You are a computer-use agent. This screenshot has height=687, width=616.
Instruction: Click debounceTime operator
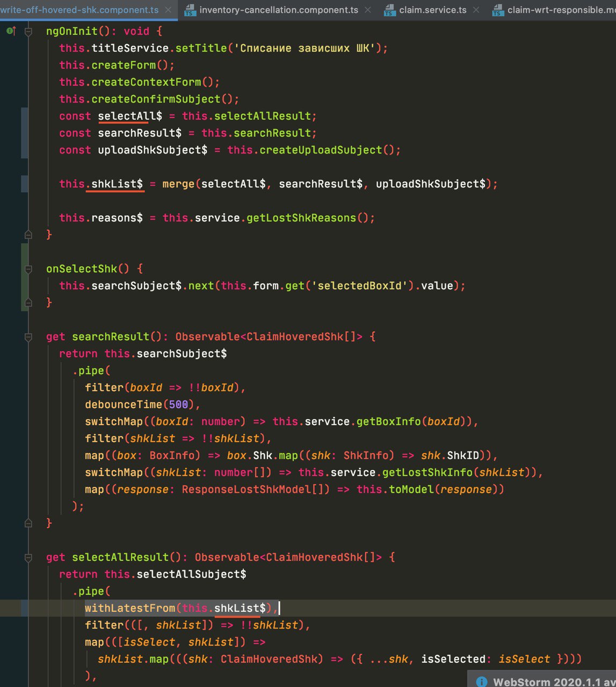pos(124,405)
